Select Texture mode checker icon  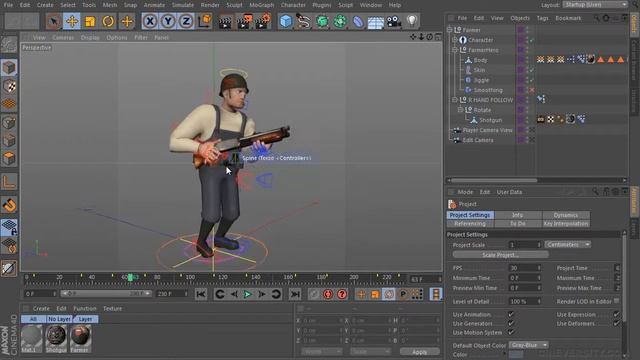9,86
